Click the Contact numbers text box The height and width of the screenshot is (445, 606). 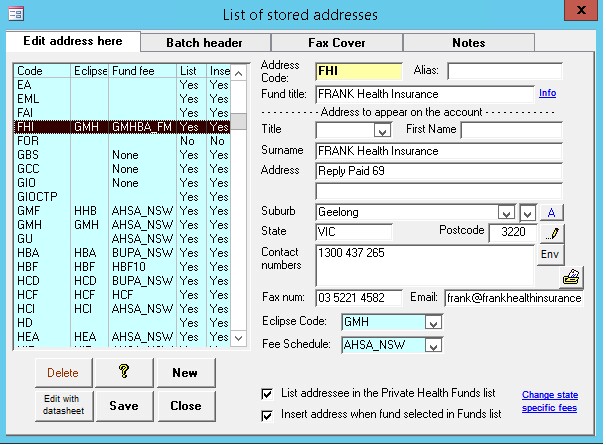point(425,265)
